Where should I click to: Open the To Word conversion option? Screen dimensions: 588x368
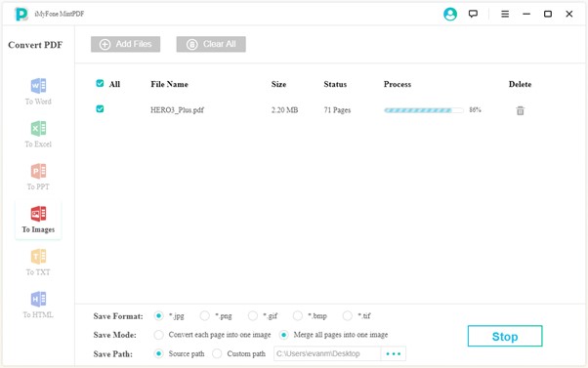38,92
